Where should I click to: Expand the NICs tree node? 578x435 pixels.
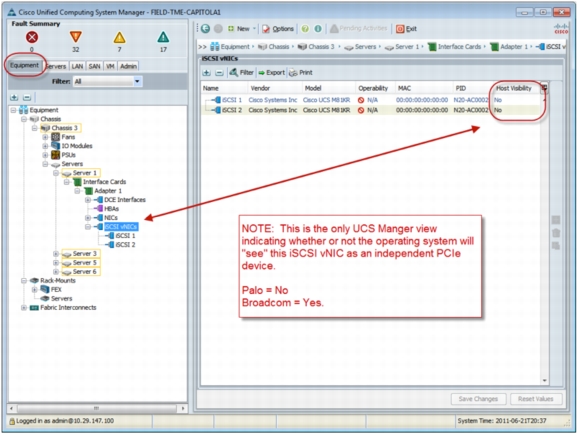(x=88, y=218)
